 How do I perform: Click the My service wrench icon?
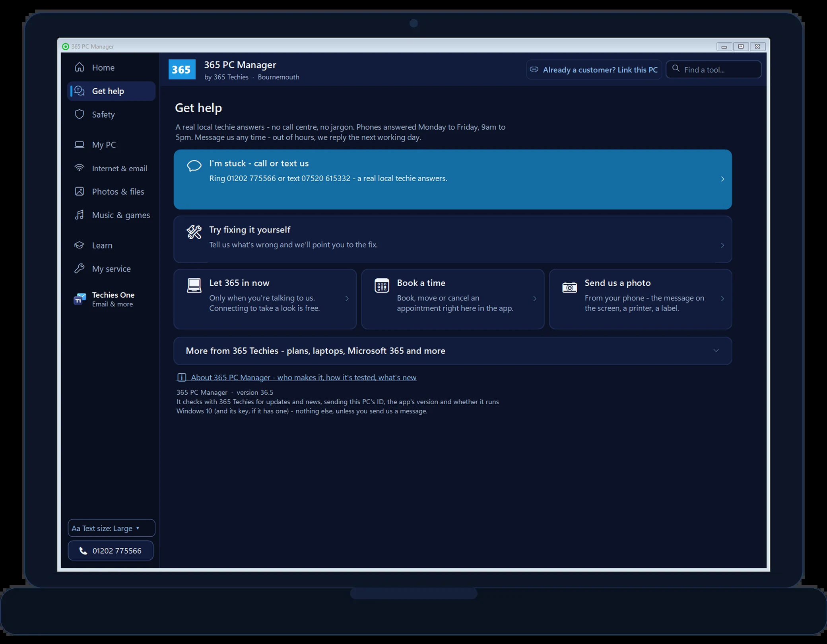pyautogui.click(x=80, y=268)
